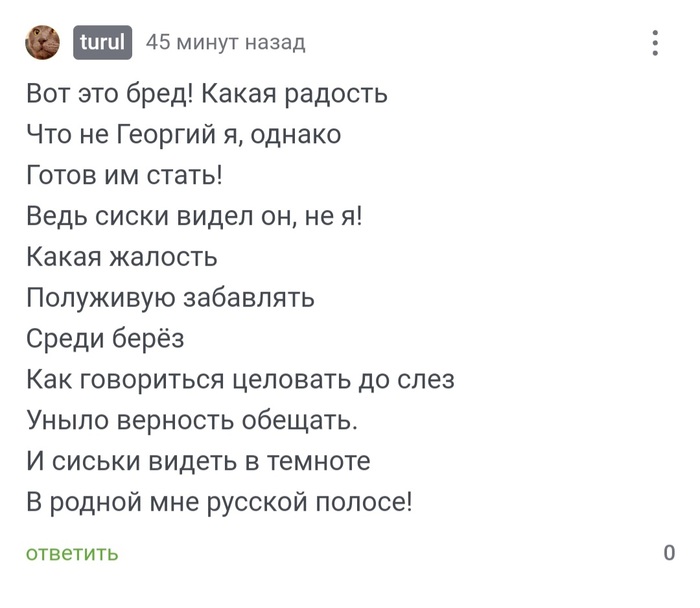Click the line "Полуживую забавлять"
Viewport: 700px width, 608px height.
coord(171,298)
